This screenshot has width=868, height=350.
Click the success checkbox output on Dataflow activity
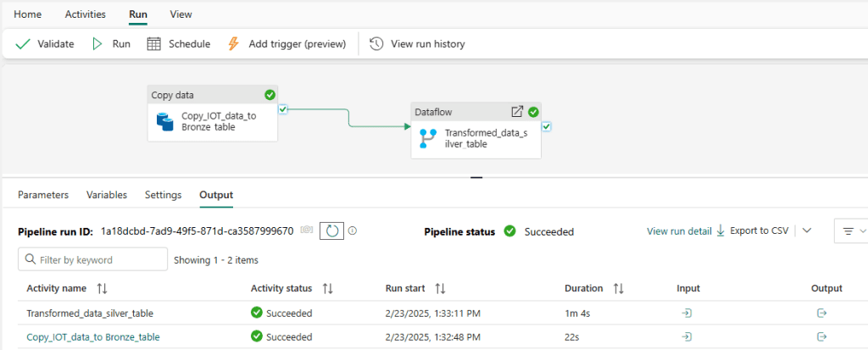tap(547, 127)
